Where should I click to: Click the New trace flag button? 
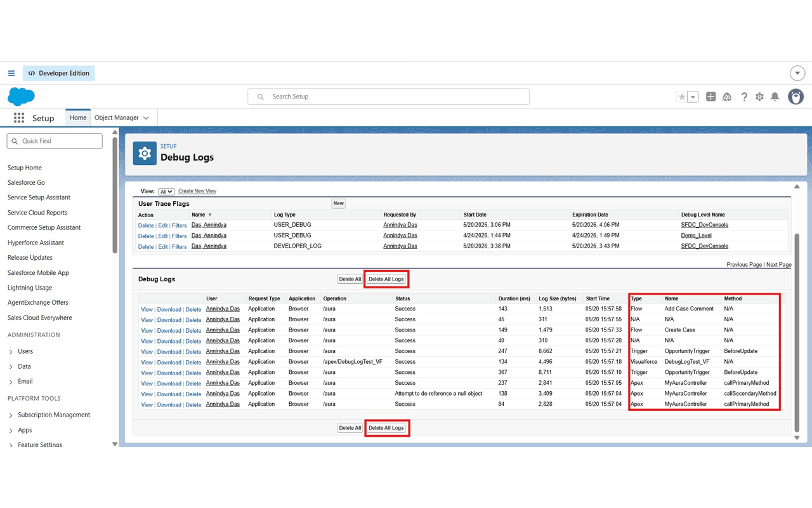[x=339, y=204]
